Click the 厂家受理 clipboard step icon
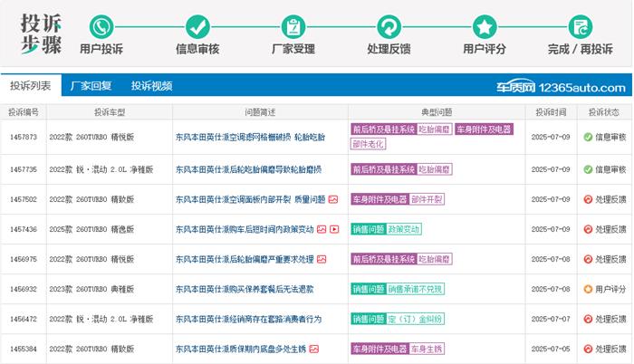Viewport: 634px width, 364px height. (x=293, y=27)
